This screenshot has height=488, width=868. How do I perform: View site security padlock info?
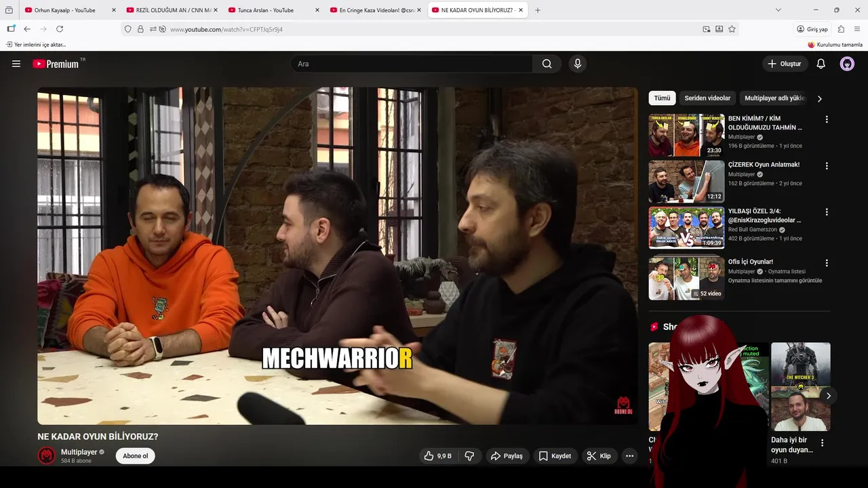[x=140, y=29]
